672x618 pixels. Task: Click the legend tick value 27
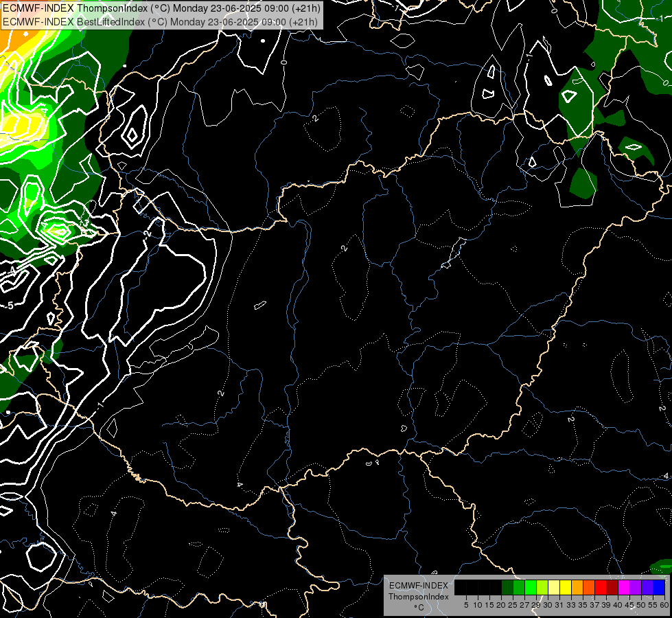[524, 605]
